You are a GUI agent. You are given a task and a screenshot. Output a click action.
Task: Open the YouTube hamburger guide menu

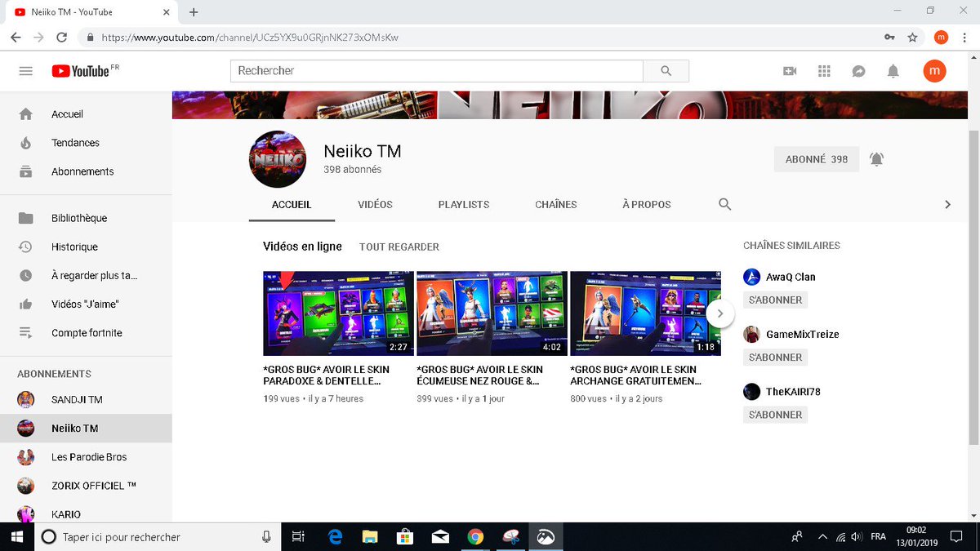pos(25,71)
